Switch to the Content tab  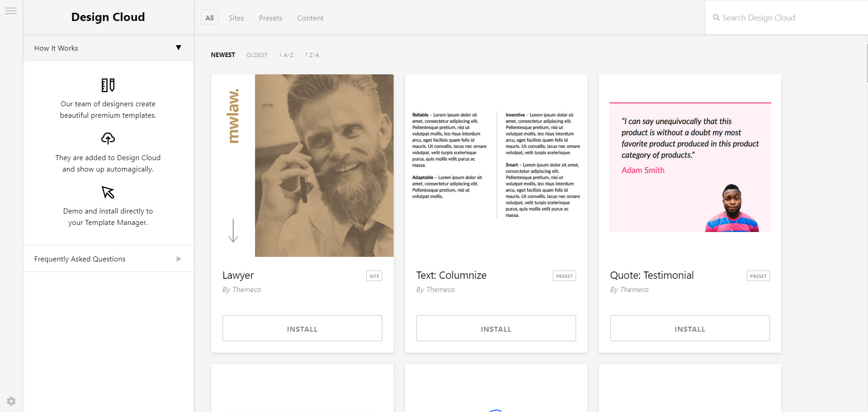click(310, 18)
